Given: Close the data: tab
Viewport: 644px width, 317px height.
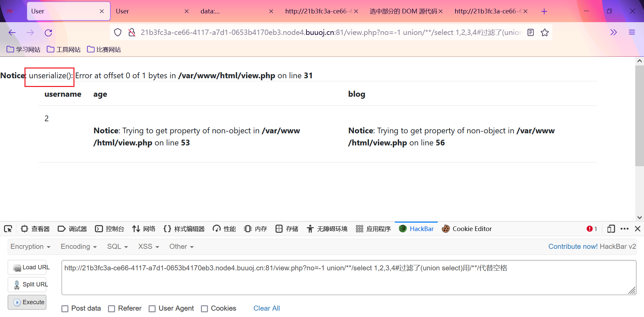Looking at the screenshot, I should tap(271, 11).
